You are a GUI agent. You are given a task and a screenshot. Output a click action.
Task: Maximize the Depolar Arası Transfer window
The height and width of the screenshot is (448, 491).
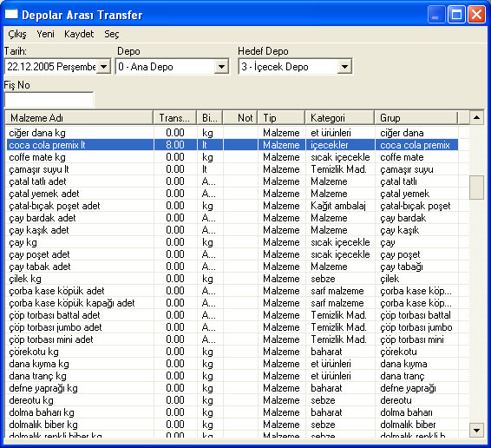(x=456, y=15)
